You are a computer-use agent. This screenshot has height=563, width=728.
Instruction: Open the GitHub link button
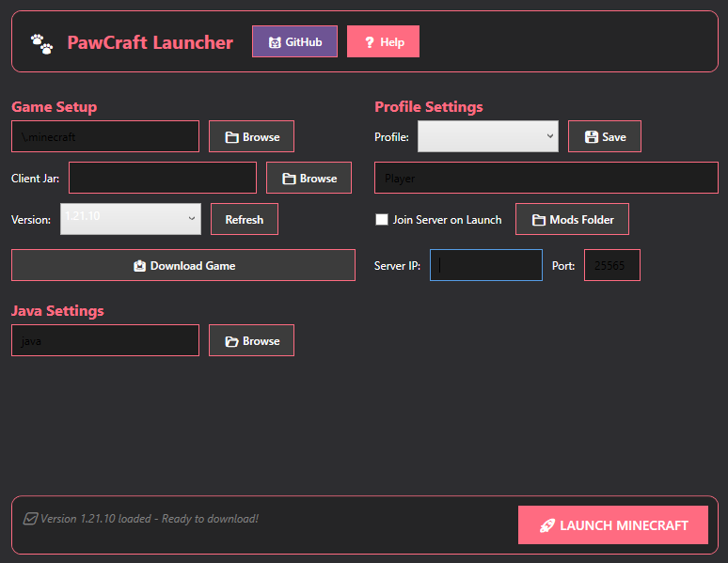[x=294, y=41]
